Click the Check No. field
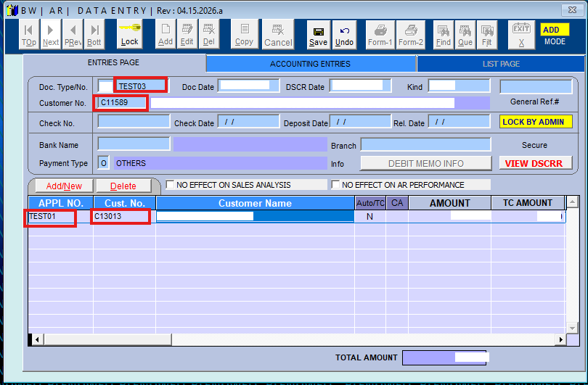Image resolution: width=588 pixels, height=385 pixels. point(134,122)
